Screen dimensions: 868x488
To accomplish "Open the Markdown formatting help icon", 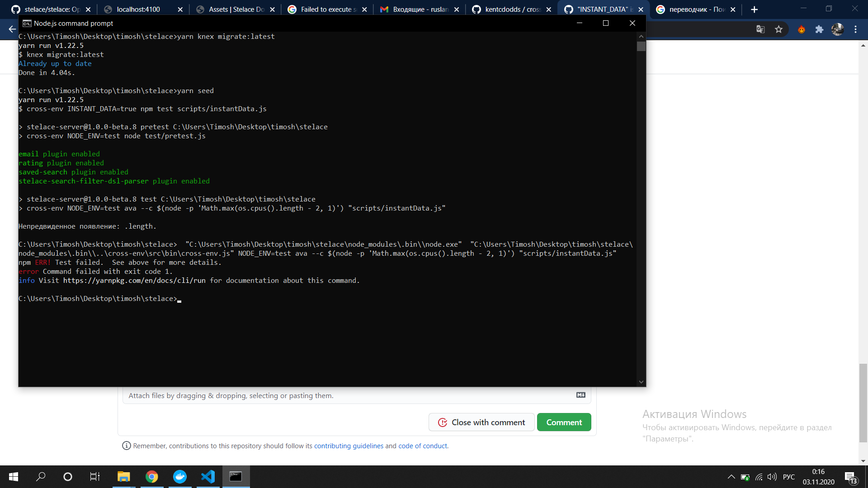I will pos(580,394).
